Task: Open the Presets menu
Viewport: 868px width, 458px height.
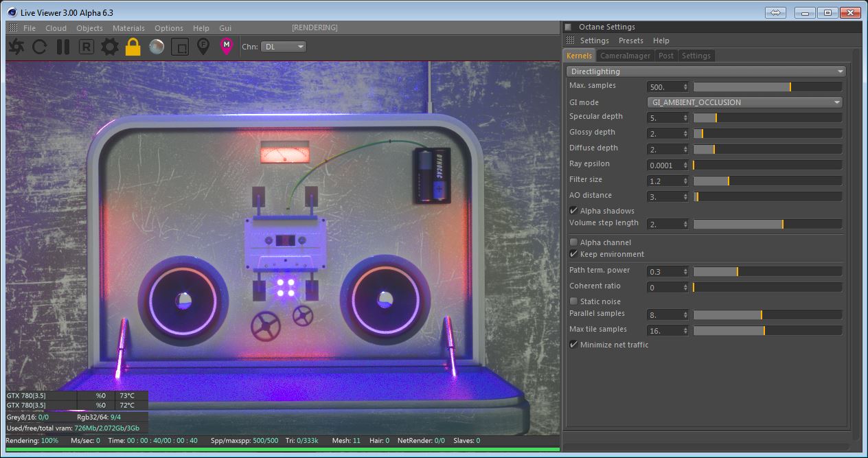Action: pos(631,41)
